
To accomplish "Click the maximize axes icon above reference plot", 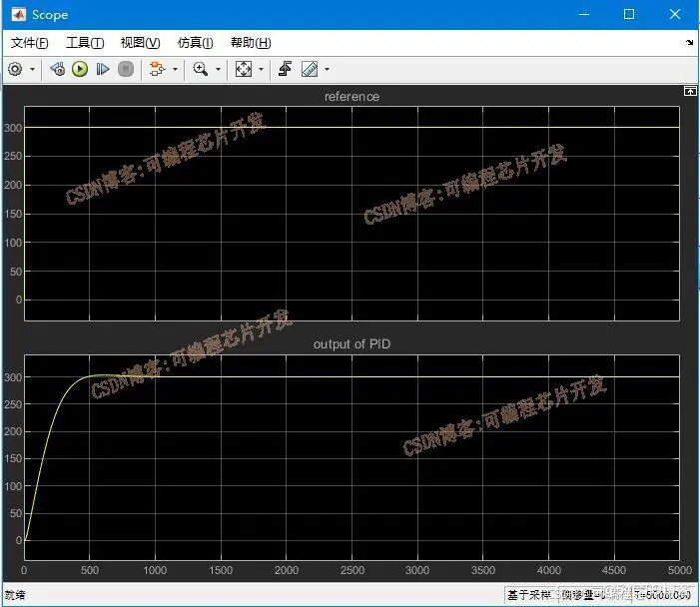I will tap(690, 91).
